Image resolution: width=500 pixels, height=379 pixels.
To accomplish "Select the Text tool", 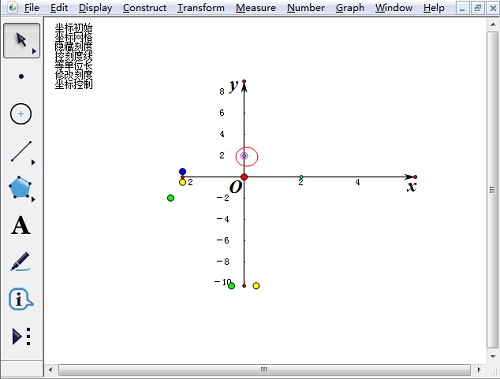I will point(21,226).
